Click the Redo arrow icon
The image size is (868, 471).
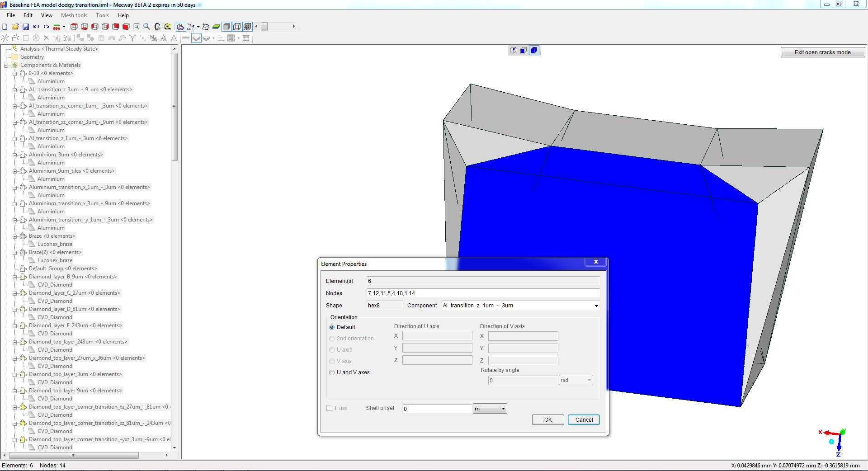[x=47, y=27]
